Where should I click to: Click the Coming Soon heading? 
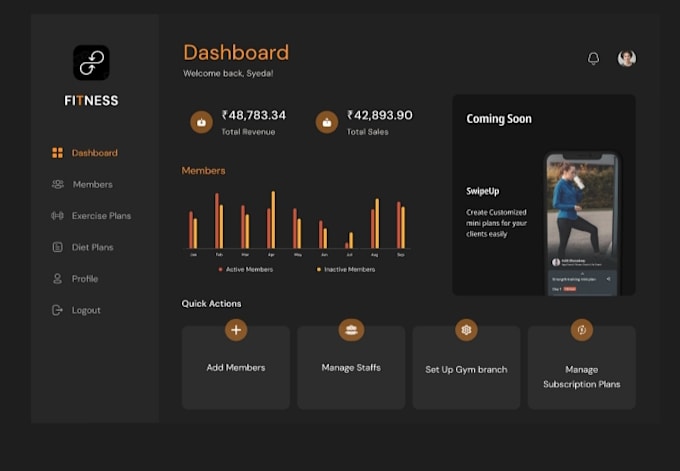click(499, 119)
